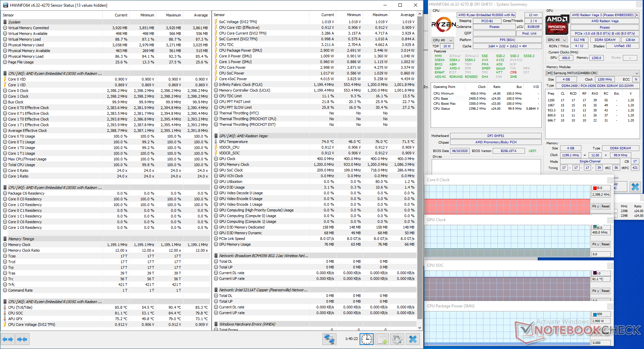Click the GPU Clock graph minimum value field
644x349 pixels.
tap(600, 254)
